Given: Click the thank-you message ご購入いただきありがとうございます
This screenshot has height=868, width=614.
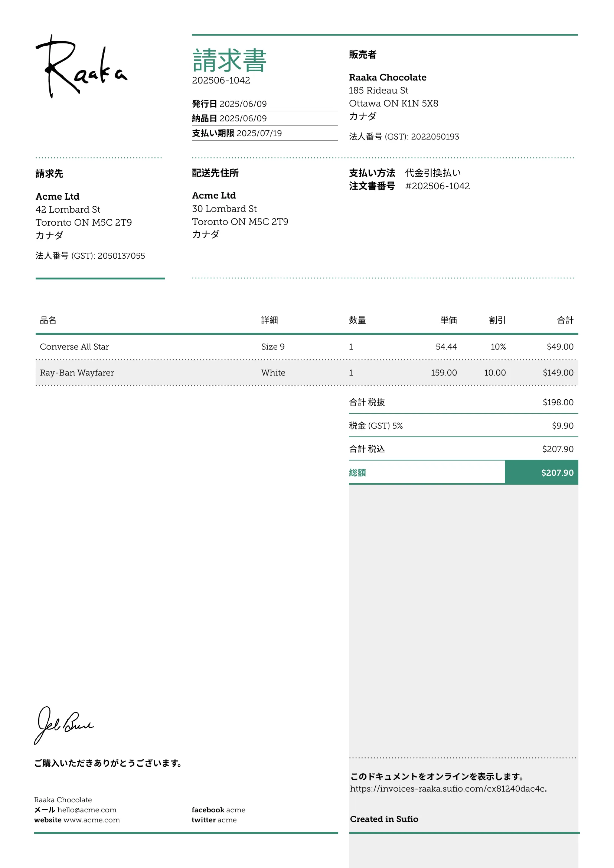Looking at the screenshot, I should pos(108,763).
